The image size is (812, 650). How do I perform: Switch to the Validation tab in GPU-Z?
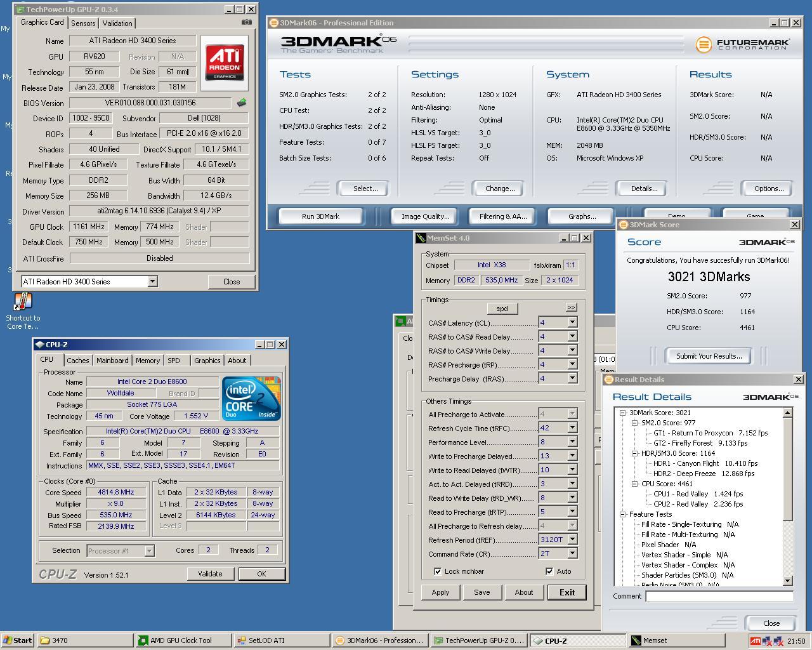(x=117, y=23)
